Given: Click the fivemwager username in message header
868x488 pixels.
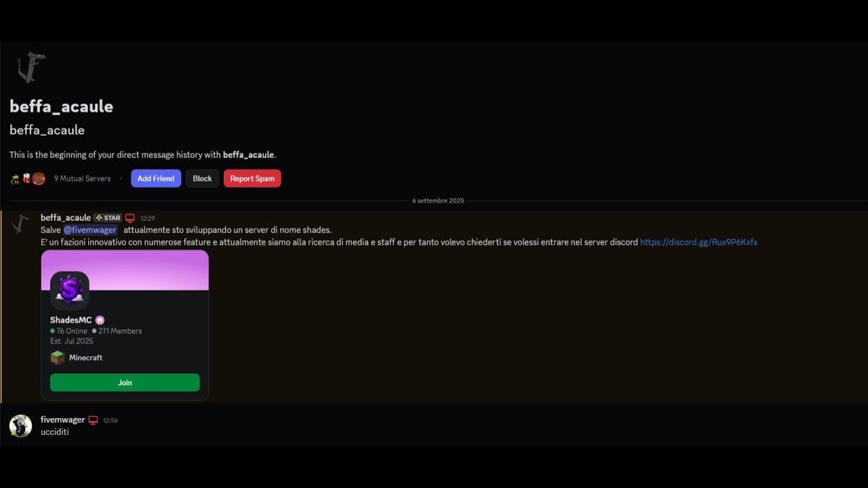Looking at the screenshot, I should (62, 420).
